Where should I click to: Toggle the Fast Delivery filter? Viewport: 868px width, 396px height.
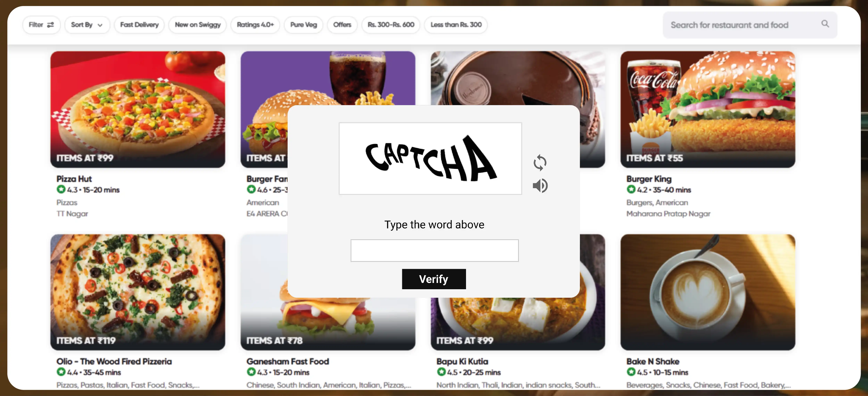click(x=139, y=25)
